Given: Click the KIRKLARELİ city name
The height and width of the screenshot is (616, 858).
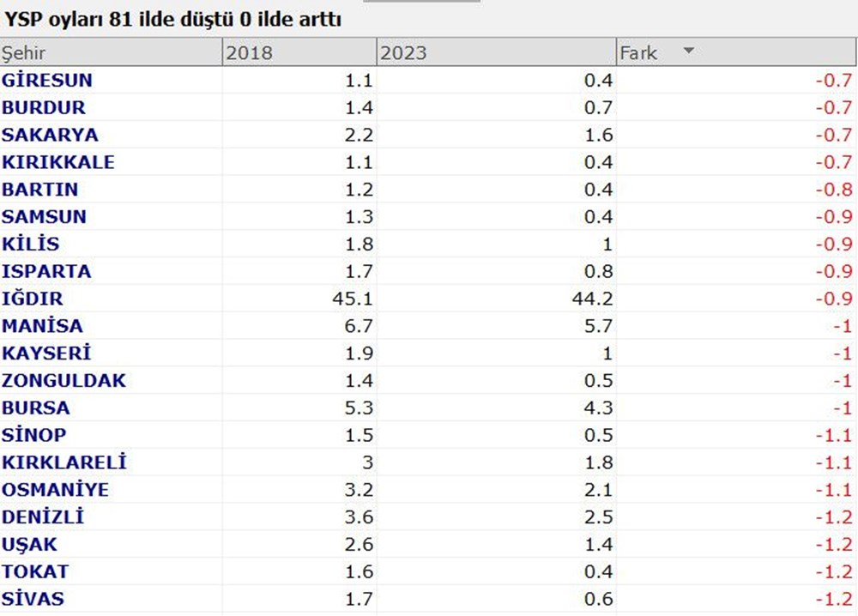Looking at the screenshot, I should 64,462.
